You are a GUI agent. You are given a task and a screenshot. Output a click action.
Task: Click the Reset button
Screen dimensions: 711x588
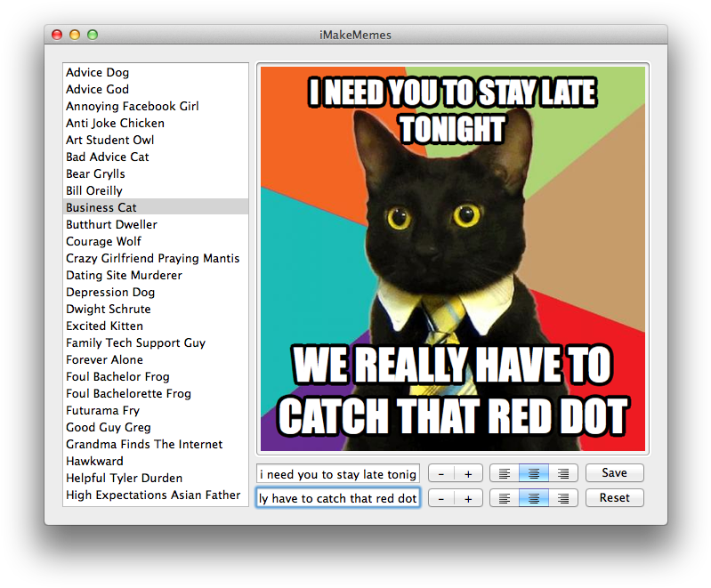coord(614,498)
